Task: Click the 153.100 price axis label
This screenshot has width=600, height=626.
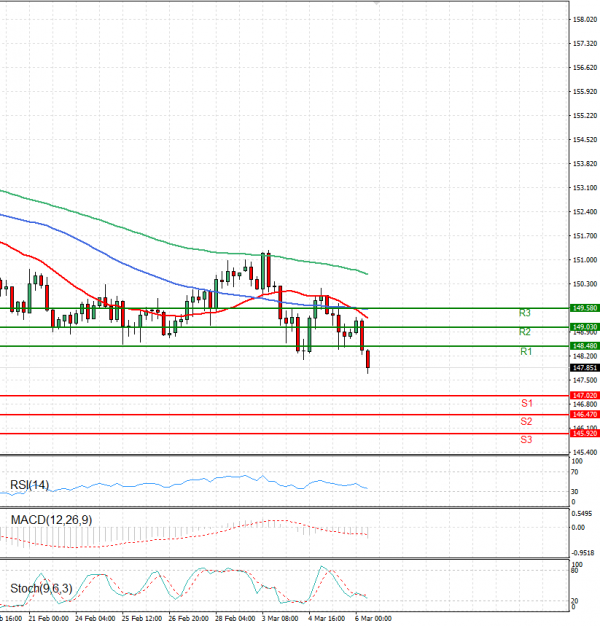Action: (x=585, y=188)
